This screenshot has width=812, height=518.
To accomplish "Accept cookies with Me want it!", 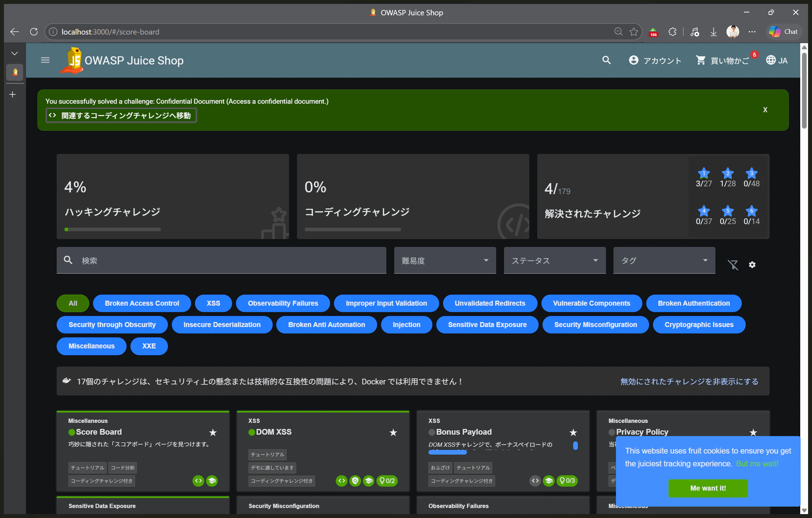I will click(708, 488).
